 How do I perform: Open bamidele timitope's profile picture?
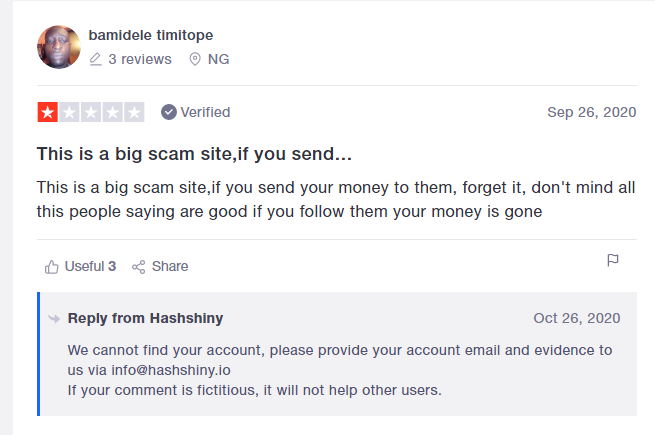coord(59,47)
